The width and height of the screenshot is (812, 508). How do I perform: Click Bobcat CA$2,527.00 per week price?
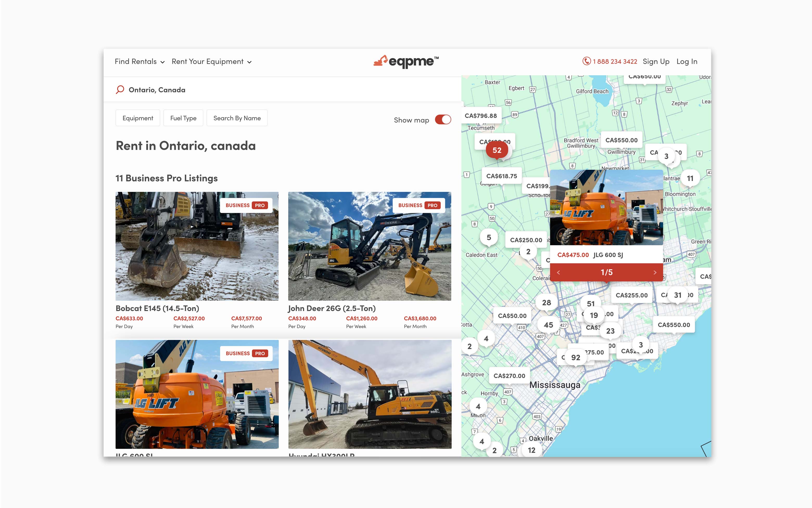coord(189,318)
